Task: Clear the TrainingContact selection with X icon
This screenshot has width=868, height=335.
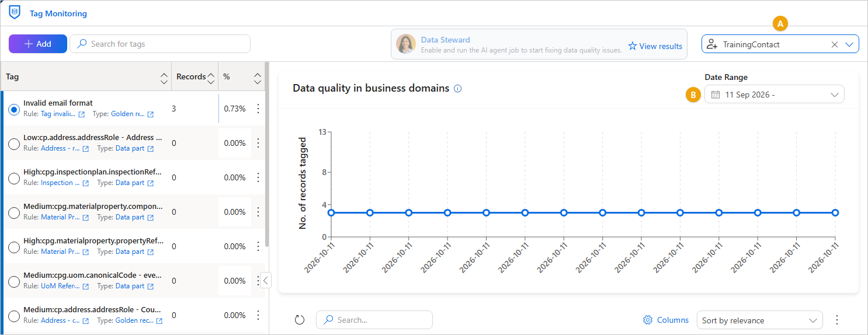Action: [835, 44]
